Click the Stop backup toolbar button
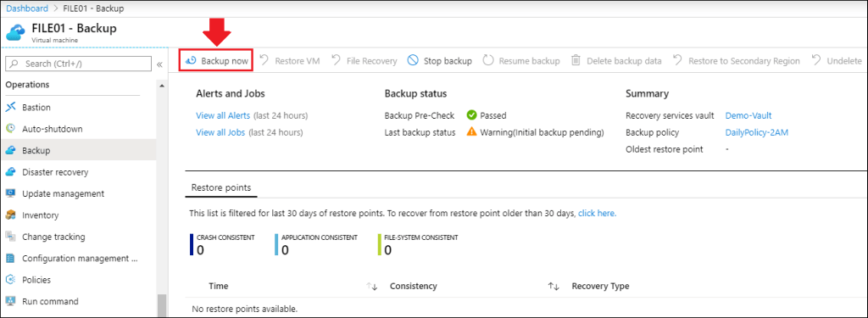 pos(440,61)
